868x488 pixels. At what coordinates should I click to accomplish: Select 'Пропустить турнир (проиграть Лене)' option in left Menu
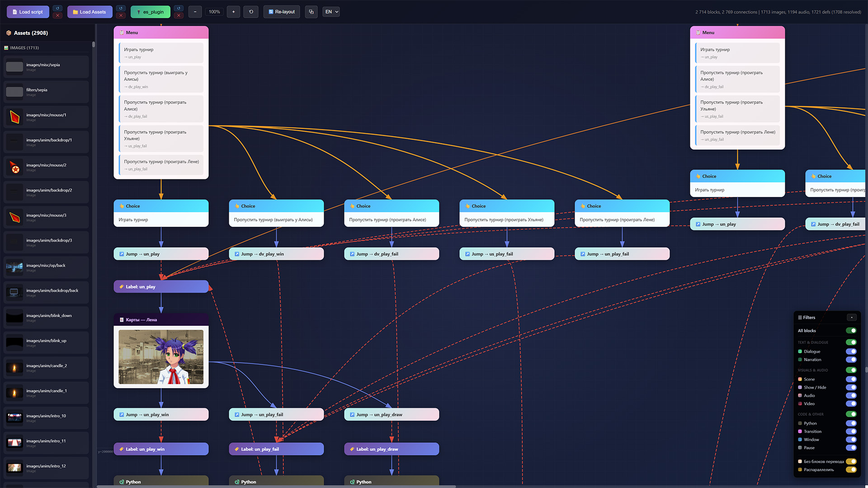(x=161, y=165)
